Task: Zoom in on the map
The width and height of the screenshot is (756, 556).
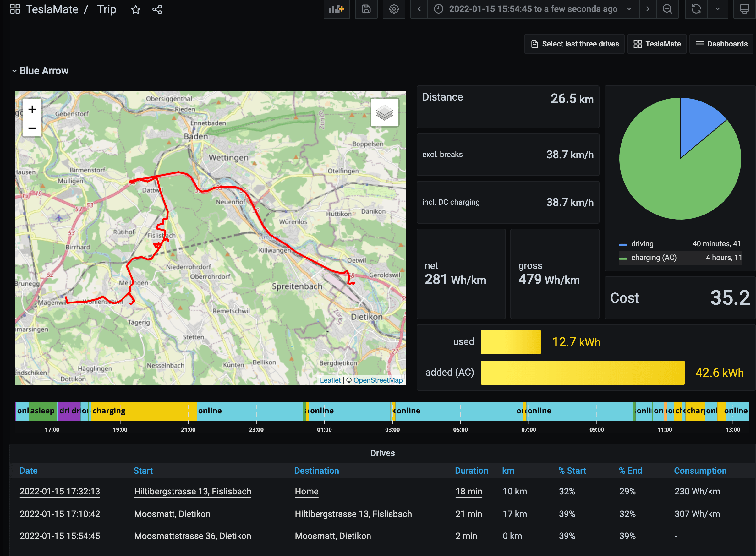Action: [32, 109]
